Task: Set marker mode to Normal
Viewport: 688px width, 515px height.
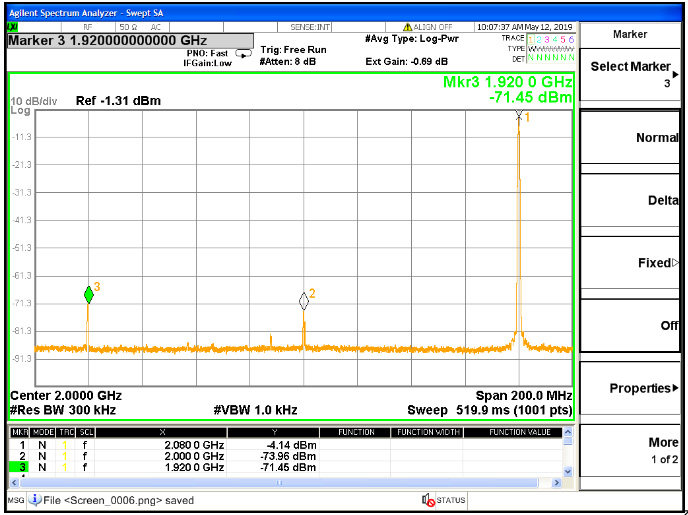Action: pyautogui.click(x=633, y=138)
